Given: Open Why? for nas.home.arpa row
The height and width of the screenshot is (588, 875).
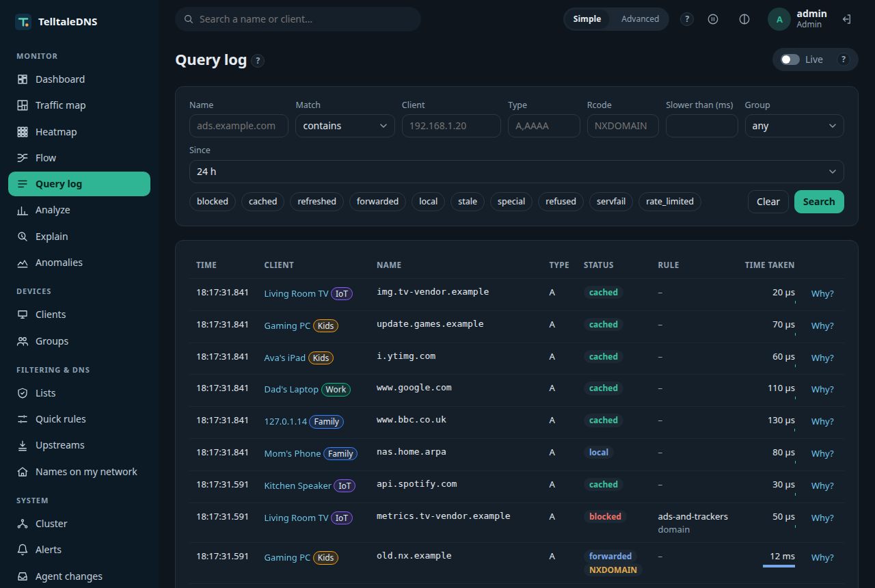Looking at the screenshot, I should coord(822,454).
